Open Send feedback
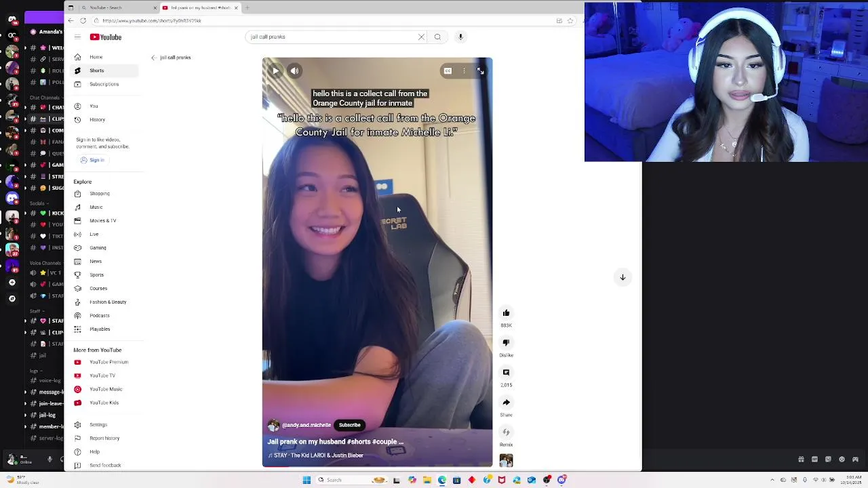Image resolution: width=868 pixels, height=488 pixels. (x=105, y=466)
